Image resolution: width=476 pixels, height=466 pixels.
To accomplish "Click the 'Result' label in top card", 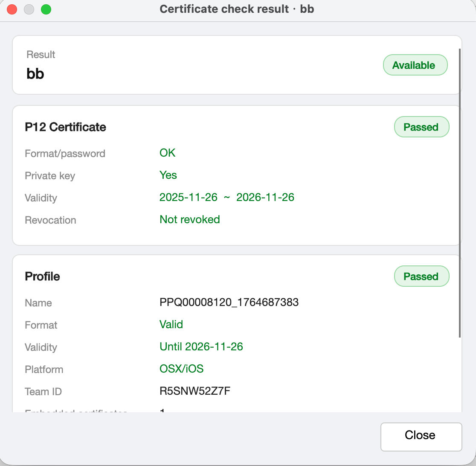I will pos(41,54).
